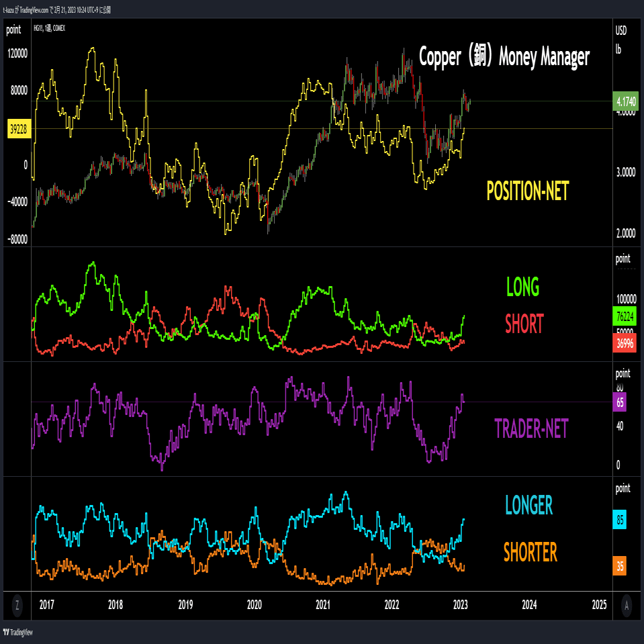
Task: Click the point label at top-left axis
Action: [x=13, y=30]
